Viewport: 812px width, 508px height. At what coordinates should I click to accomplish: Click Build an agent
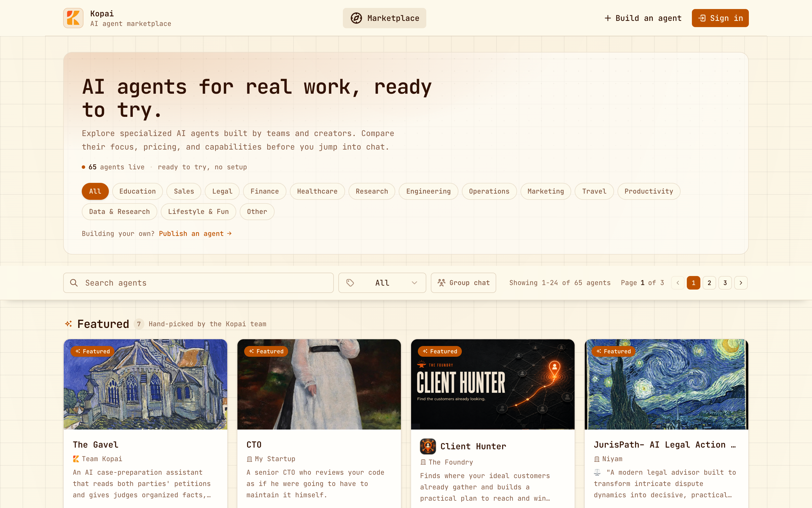pyautogui.click(x=643, y=18)
